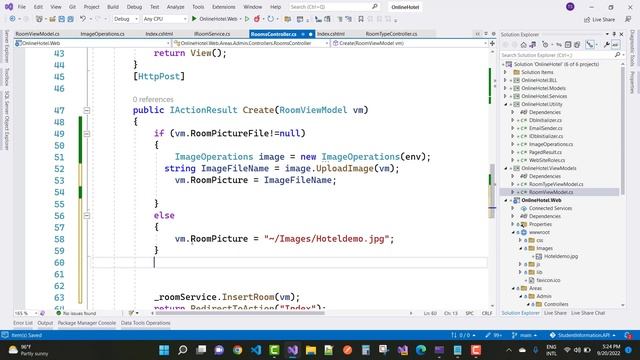Toggle Sync with Active Document icon
640x360 pixels.
(x=558, y=44)
